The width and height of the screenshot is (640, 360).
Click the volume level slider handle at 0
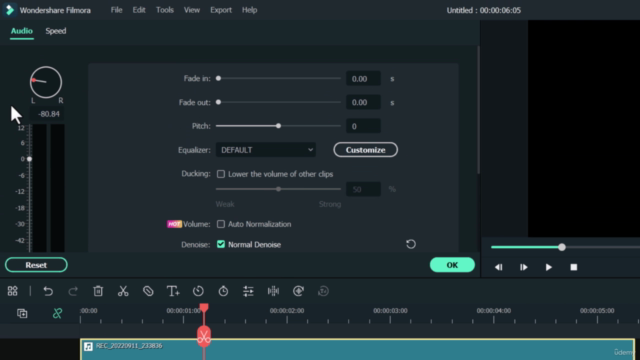(29, 159)
